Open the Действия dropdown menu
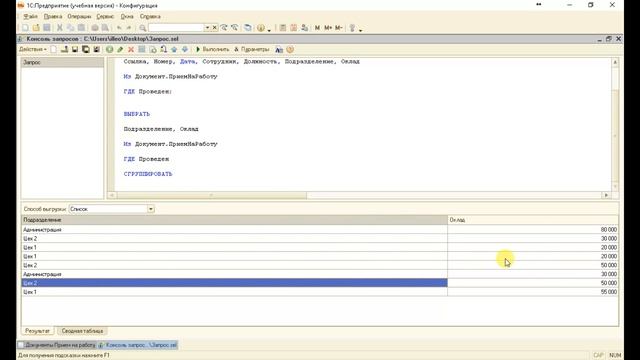 (33, 49)
